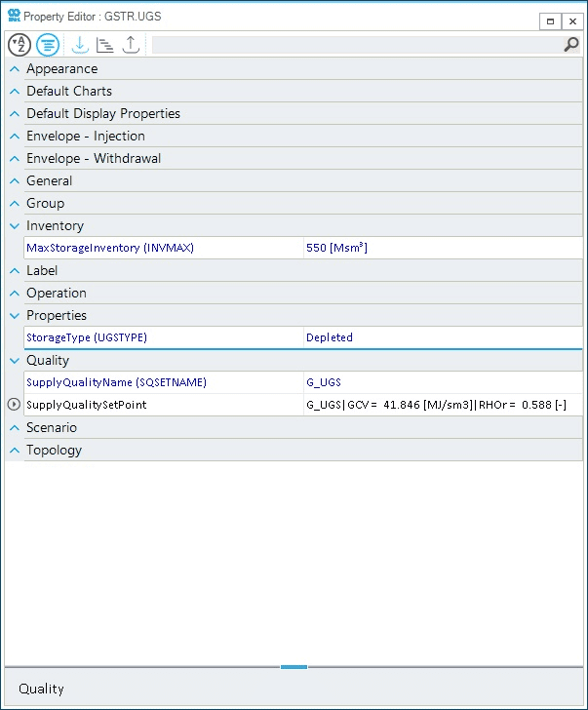The height and width of the screenshot is (710, 588).
Task: Click the General header text
Action: (x=50, y=180)
